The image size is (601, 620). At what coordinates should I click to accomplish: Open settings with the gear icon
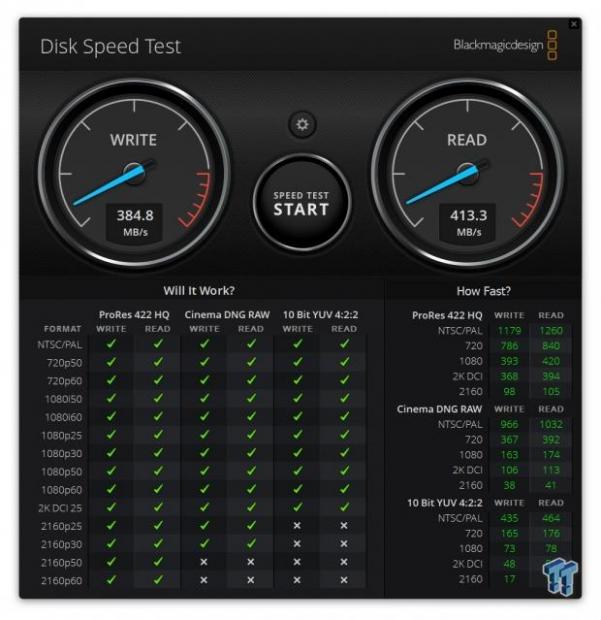tap(302, 125)
